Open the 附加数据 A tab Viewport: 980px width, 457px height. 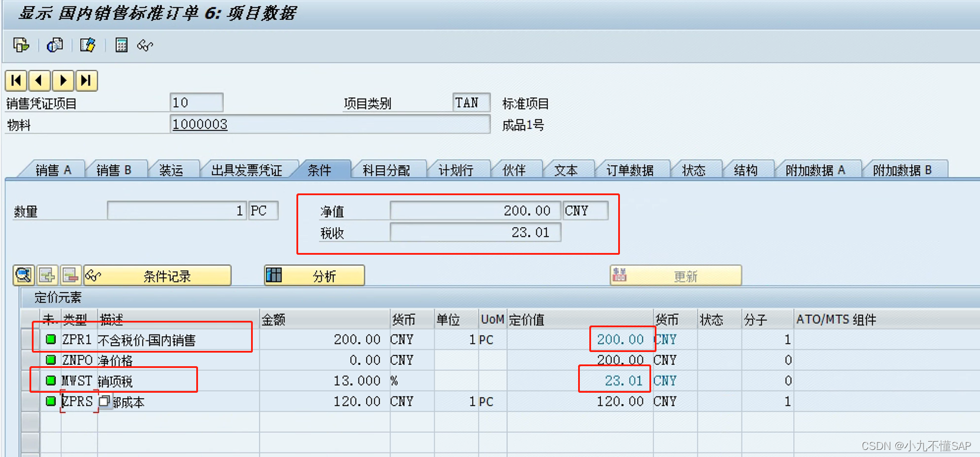pos(815,170)
